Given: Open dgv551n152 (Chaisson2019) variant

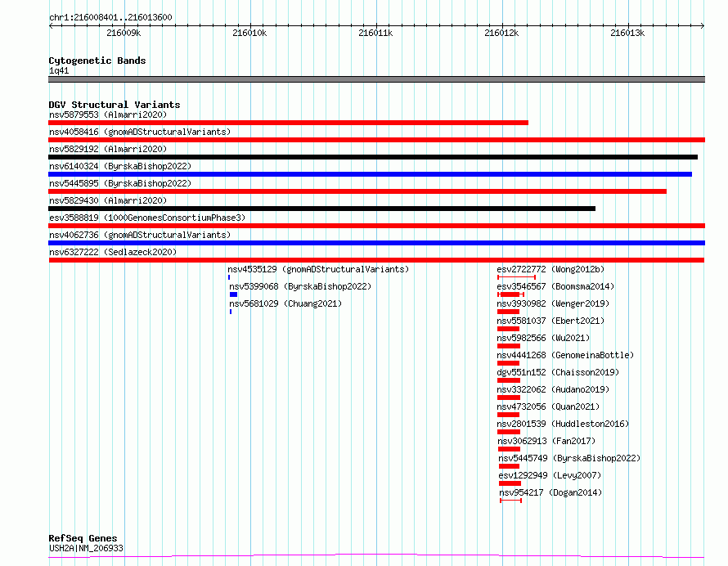Looking at the screenshot, I should click(558, 372).
